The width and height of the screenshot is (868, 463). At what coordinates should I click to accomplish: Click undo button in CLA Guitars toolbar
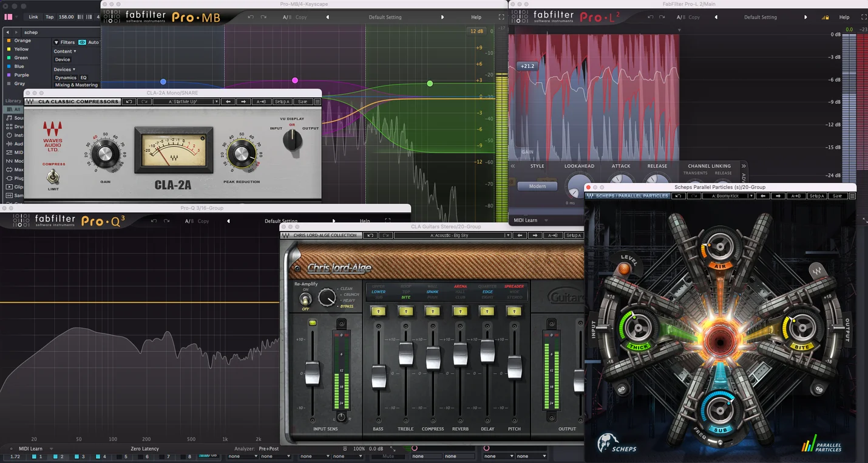coord(370,235)
